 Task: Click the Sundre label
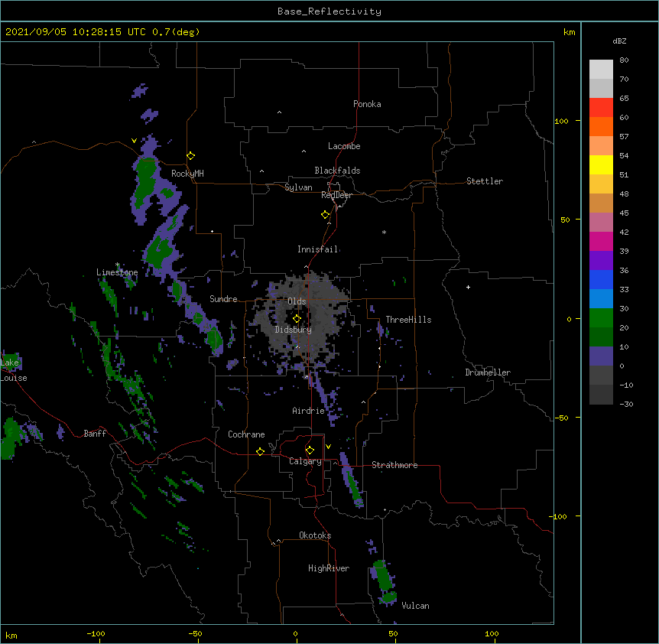point(223,299)
